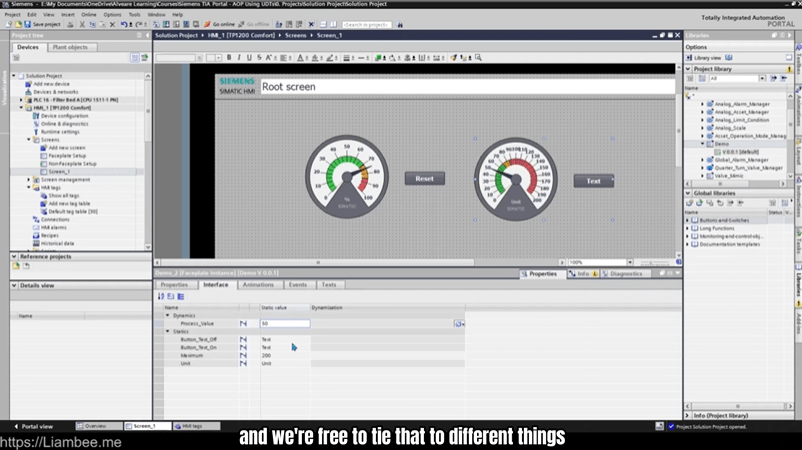This screenshot has height=450, width=802.
Task: Click the Portal view link
Action: 36,426
